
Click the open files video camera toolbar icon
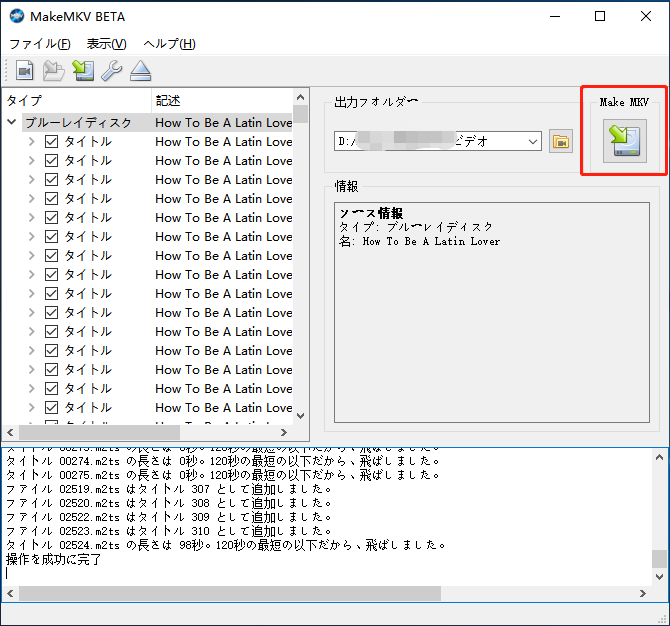[24, 70]
